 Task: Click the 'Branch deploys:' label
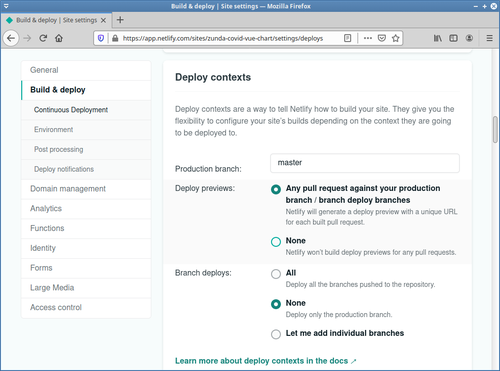[x=203, y=273]
